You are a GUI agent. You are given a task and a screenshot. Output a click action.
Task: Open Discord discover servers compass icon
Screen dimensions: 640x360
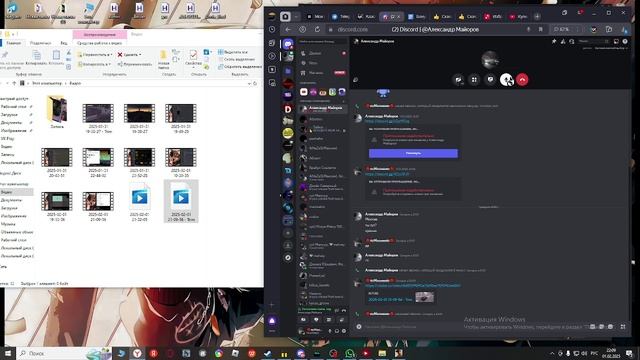coord(288,258)
